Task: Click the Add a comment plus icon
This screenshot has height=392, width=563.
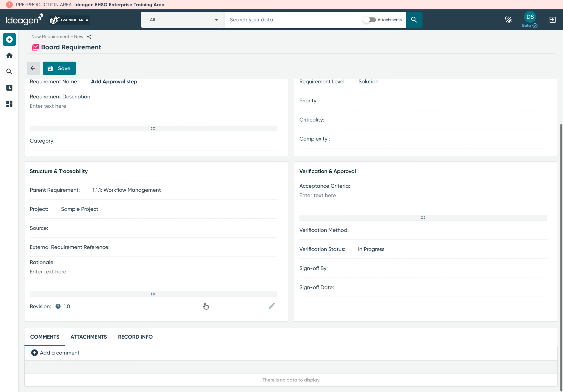Action: click(x=35, y=353)
